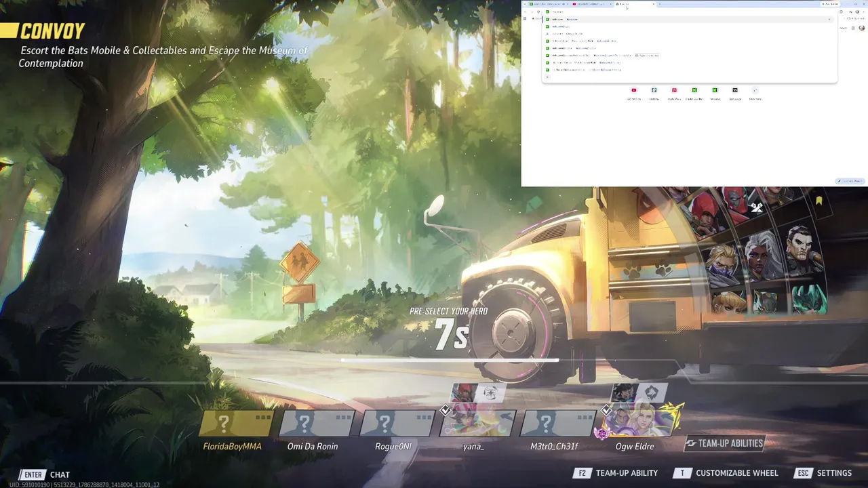The image size is (868, 488).
Task: Click the Omi Da Ronin player name
Action: point(313,447)
